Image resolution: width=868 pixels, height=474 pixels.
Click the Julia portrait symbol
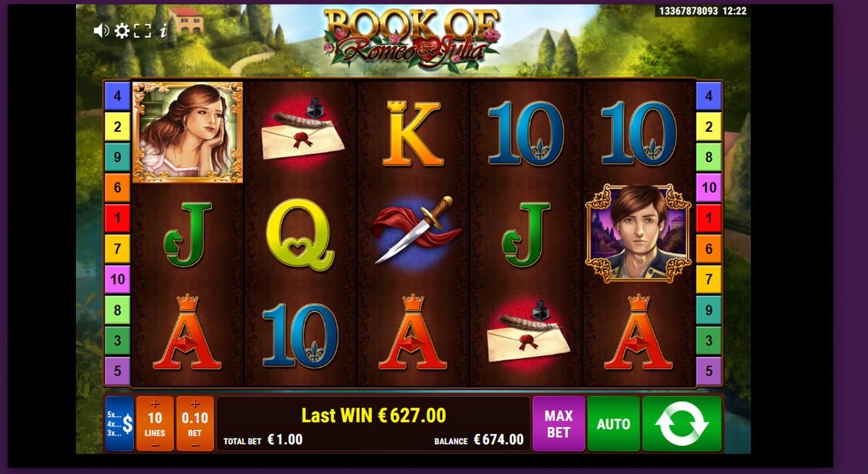188,132
